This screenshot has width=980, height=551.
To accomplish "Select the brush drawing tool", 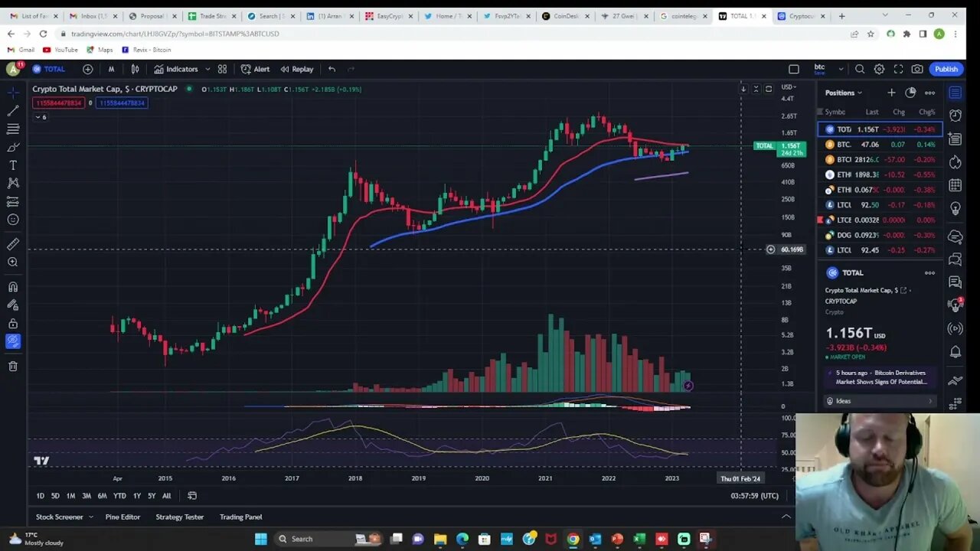I will click(13, 147).
